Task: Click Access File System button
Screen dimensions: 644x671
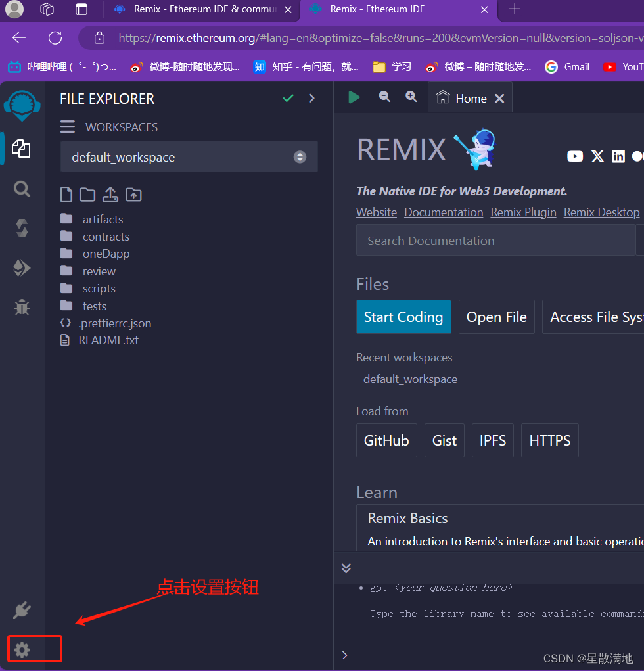Action: [x=593, y=317]
